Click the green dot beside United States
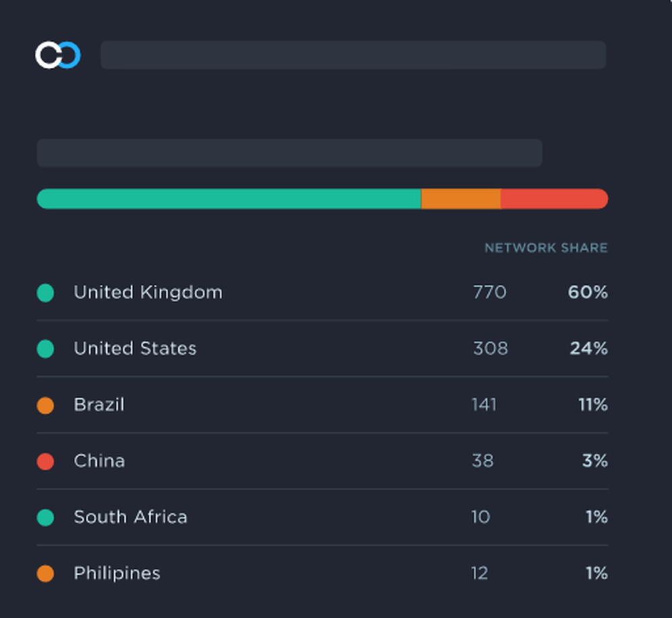Image resolution: width=672 pixels, height=618 pixels. point(46,349)
